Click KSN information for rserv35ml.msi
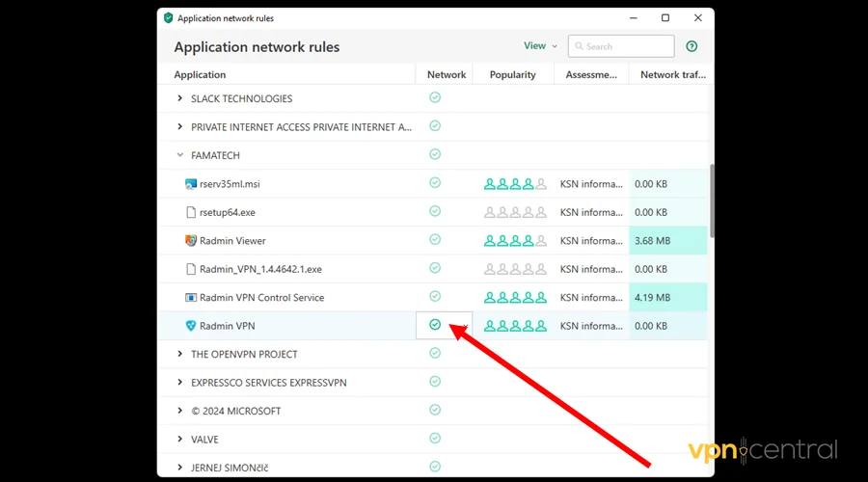 [591, 184]
